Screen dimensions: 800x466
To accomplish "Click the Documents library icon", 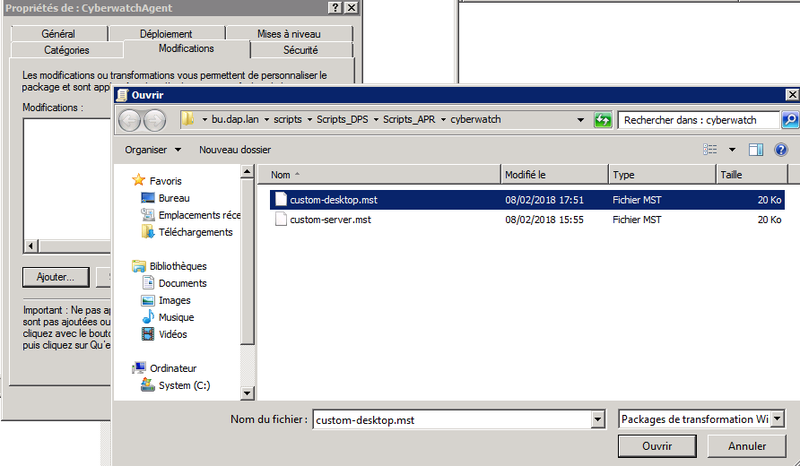I will [x=148, y=283].
